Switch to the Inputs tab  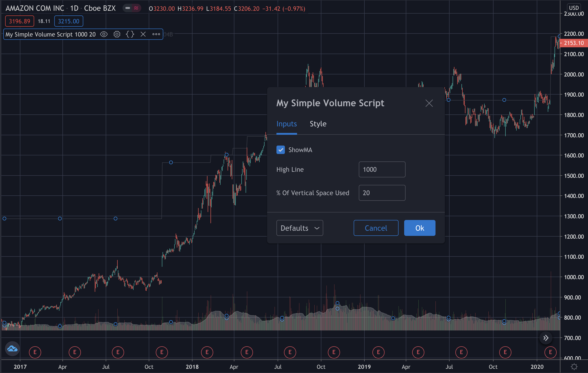pos(287,124)
